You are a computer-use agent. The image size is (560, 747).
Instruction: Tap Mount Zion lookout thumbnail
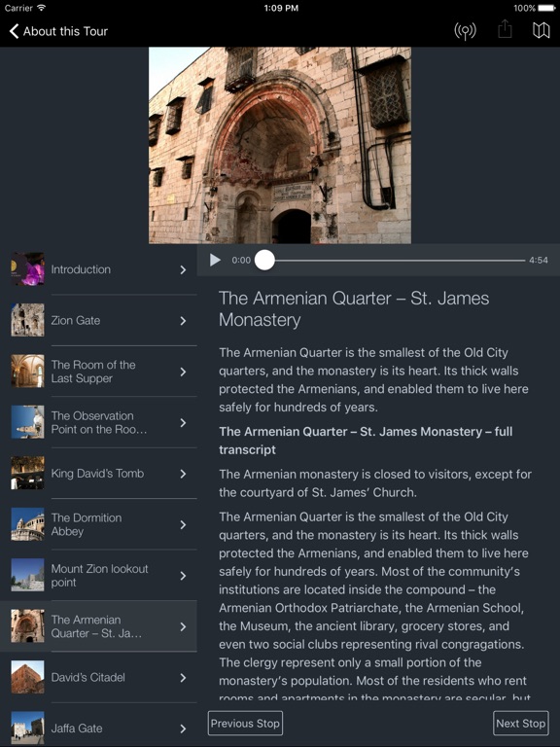tap(27, 575)
